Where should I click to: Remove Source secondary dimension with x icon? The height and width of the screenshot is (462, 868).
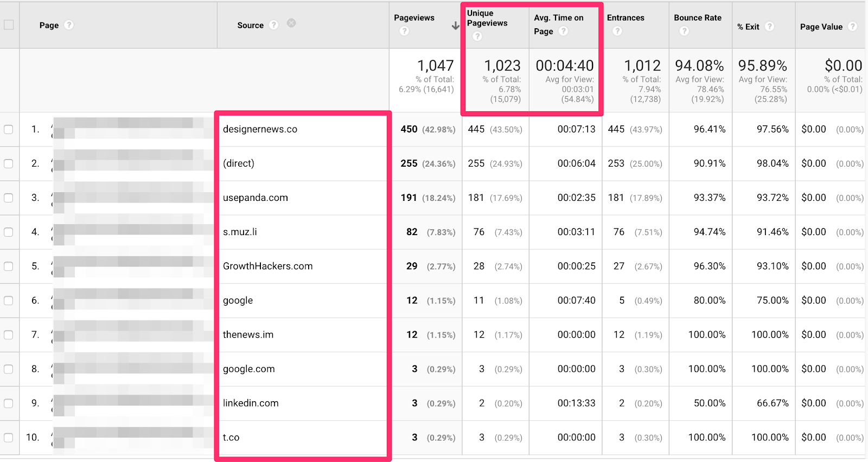tap(291, 23)
